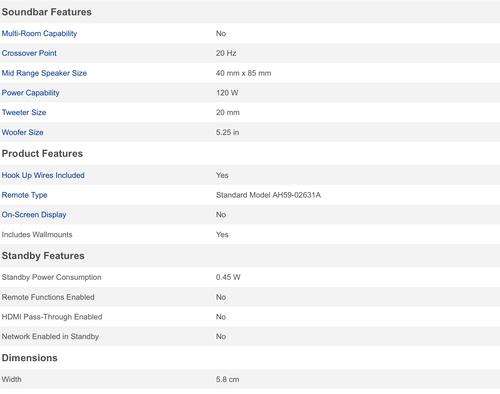The height and width of the screenshot is (394, 500).
Task: Select the 5.25 in woofer value
Action: (228, 132)
